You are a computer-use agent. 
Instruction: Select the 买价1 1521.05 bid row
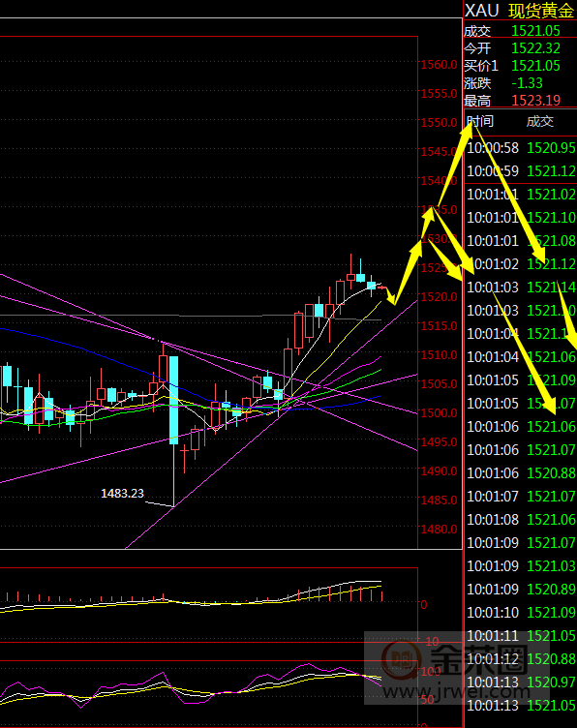pos(520,66)
